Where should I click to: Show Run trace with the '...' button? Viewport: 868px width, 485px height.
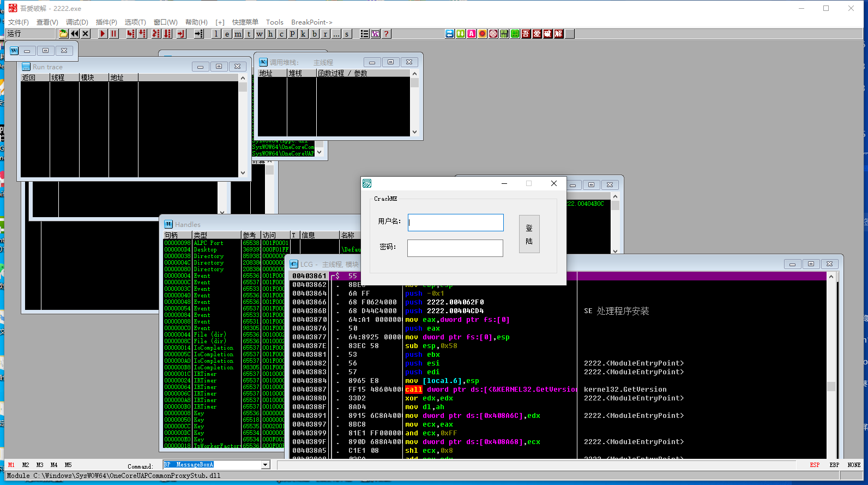click(336, 34)
